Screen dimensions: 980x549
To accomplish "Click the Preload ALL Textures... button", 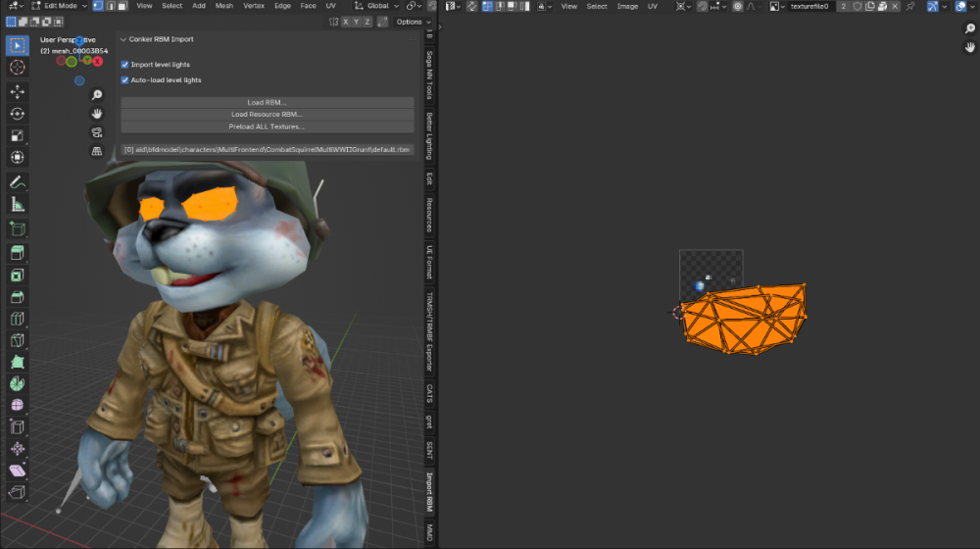I will [267, 126].
